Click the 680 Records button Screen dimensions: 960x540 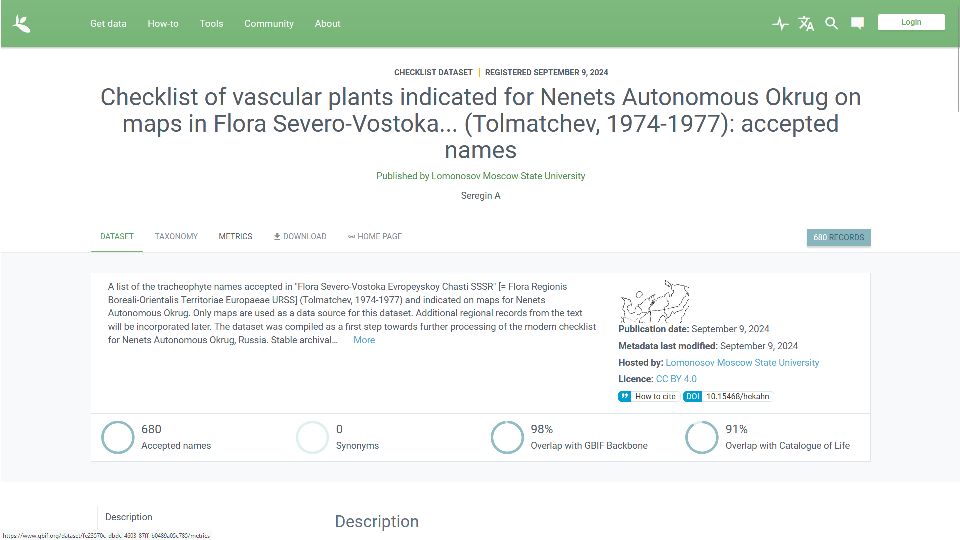pos(839,237)
